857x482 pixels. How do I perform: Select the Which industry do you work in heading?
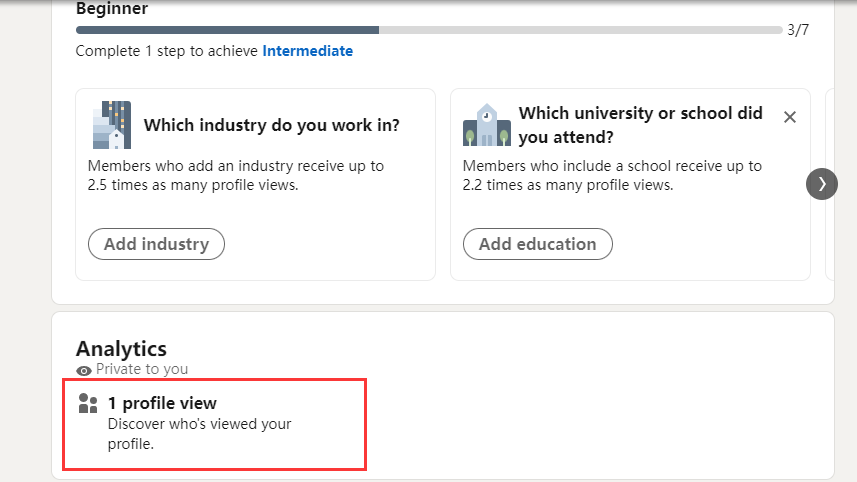tap(272, 126)
